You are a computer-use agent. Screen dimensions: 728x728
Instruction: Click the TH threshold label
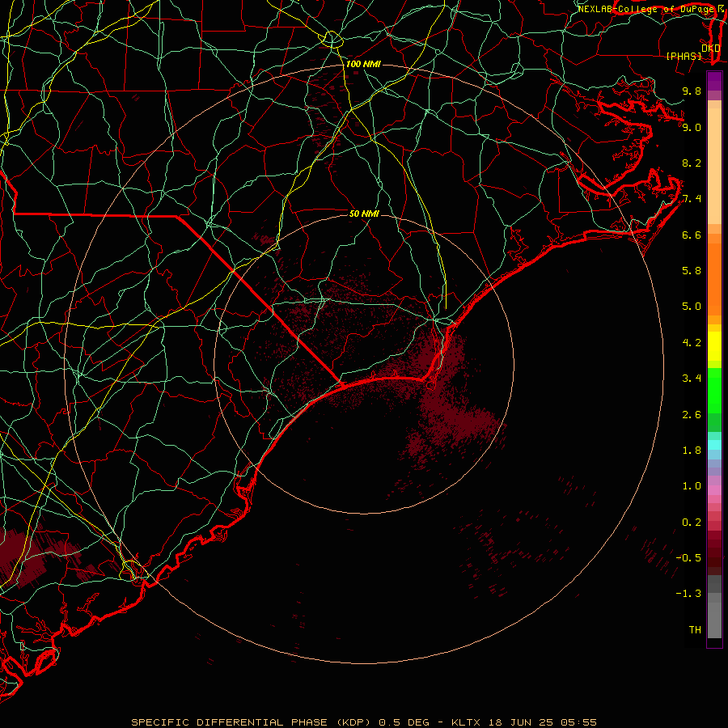[695, 630]
